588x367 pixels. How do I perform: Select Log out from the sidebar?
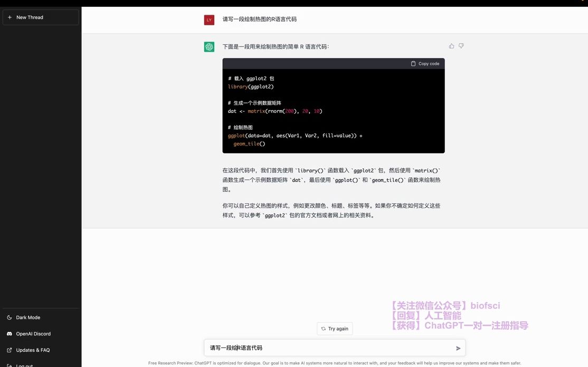point(24,364)
